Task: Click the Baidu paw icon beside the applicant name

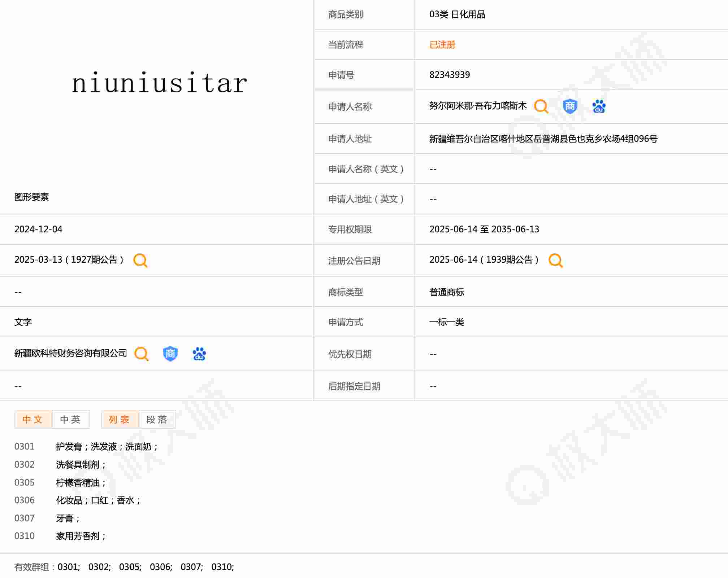Action: [x=599, y=106]
